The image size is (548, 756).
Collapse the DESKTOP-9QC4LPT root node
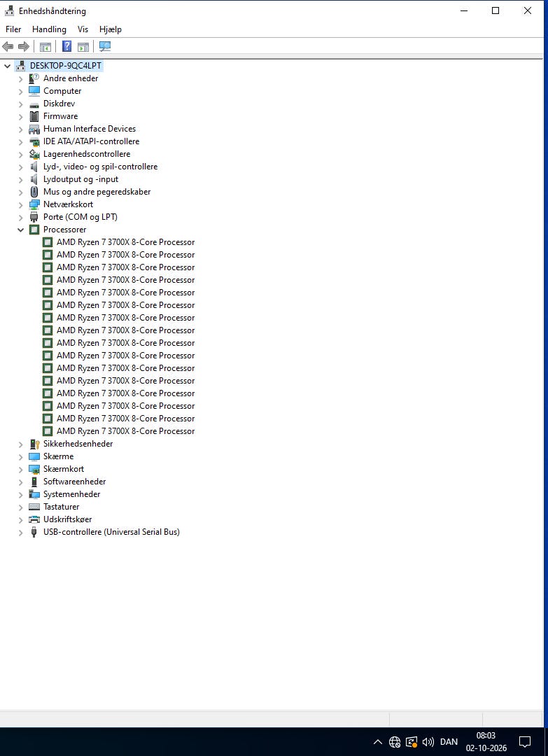(7, 66)
